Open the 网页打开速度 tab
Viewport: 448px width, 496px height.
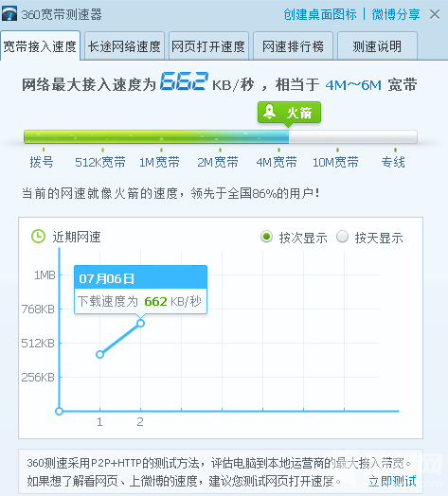208,46
